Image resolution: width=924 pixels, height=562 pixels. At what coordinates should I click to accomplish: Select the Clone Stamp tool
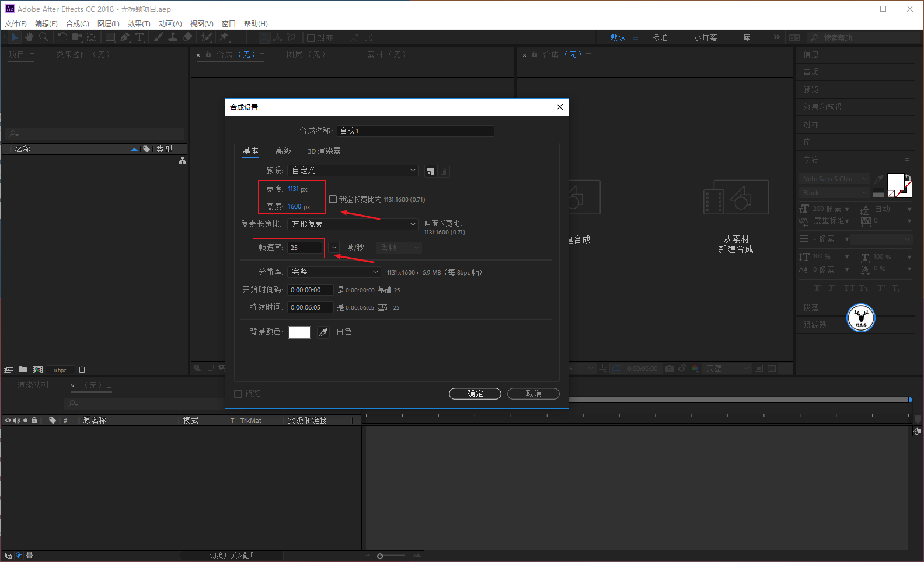pyautogui.click(x=173, y=37)
